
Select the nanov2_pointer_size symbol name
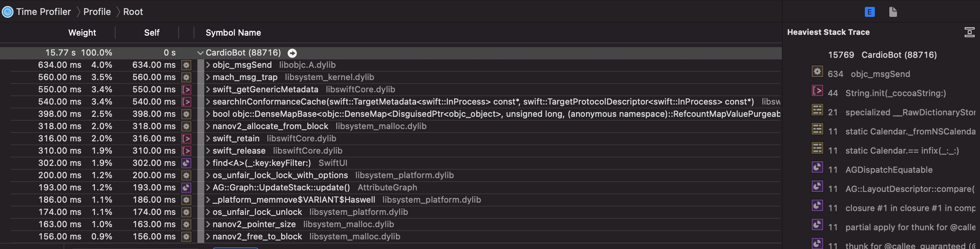coord(254,224)
